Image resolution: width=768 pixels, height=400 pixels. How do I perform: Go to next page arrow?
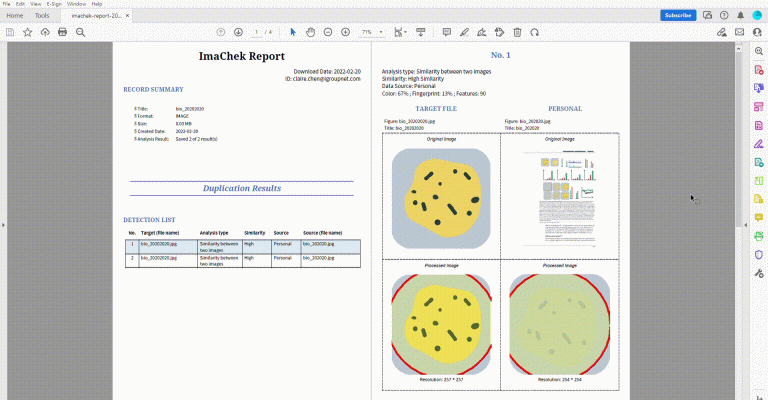tap(238, 32)
